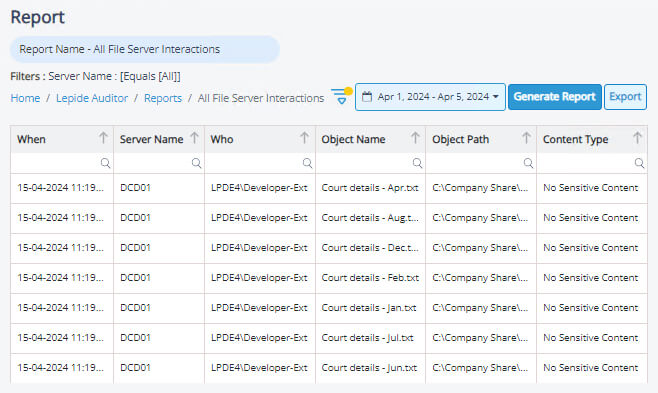658x393 pixels.
Task: Click search magnifier in Server Name filter
Action: pyautogui.click(x=196, y=163)
